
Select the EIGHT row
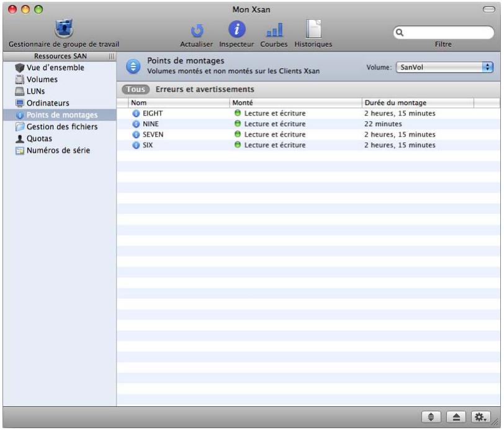[x=308, y=113]
